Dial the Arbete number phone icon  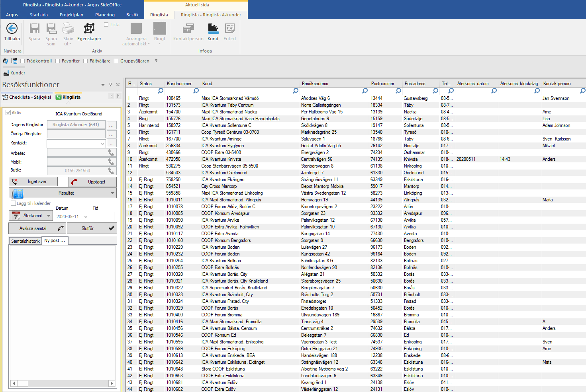pos(111,152)
